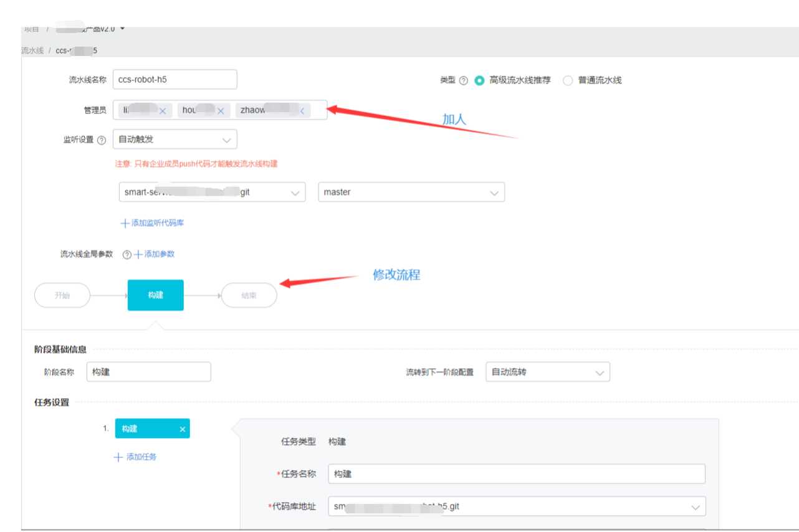Click the 任务类型 value 构建
The width and height of the screenshot is (799, 532).
click(x=337, y=442)
